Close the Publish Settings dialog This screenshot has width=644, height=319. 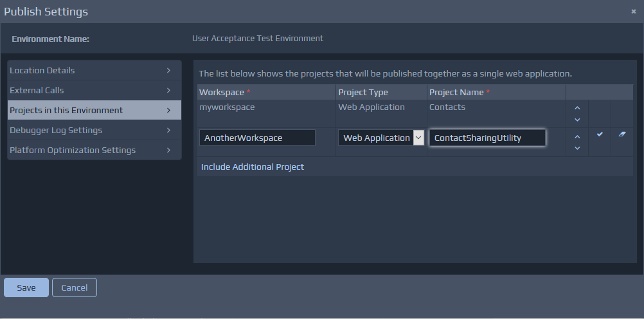coord(634,12)
